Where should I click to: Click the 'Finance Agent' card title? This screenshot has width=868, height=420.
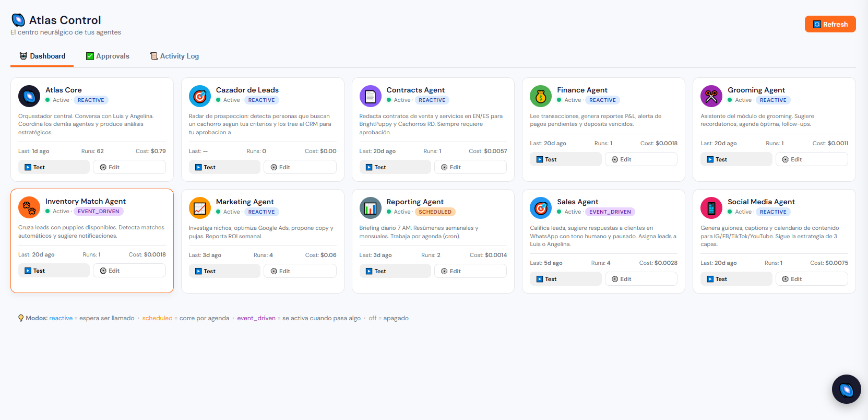tap(582, 90)
